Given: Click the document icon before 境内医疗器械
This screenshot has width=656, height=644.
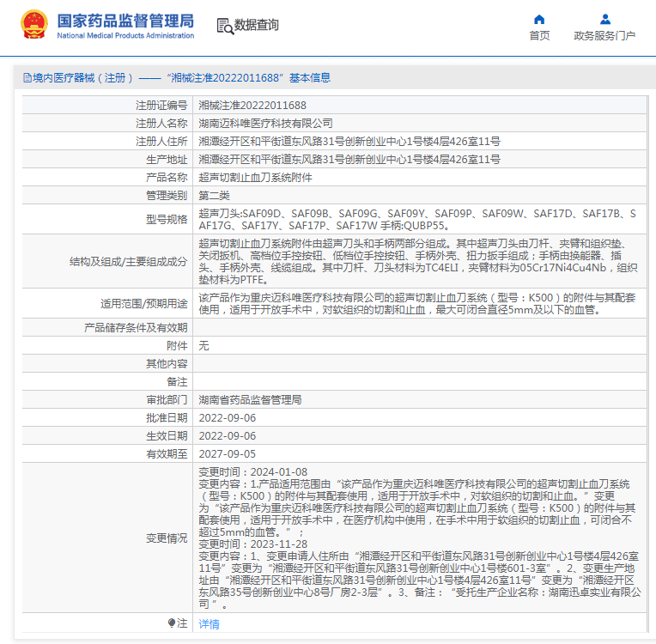Looking at the screenshot, I should click(27, 78).
